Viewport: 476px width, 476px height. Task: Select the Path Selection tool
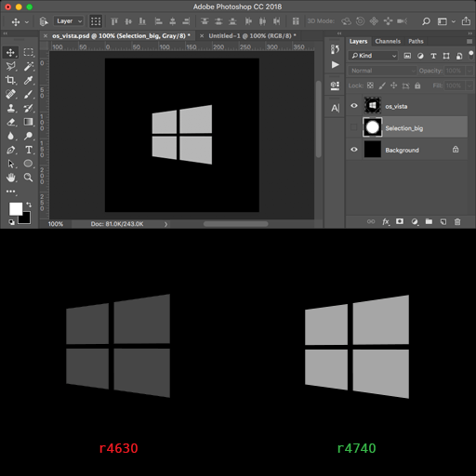(10, 164)
